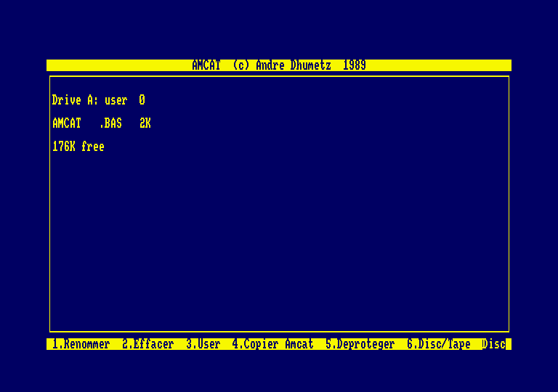Viewport: 558px width, 392px height.
Task: Click the 2K file size value
Action: pos(145,123)
